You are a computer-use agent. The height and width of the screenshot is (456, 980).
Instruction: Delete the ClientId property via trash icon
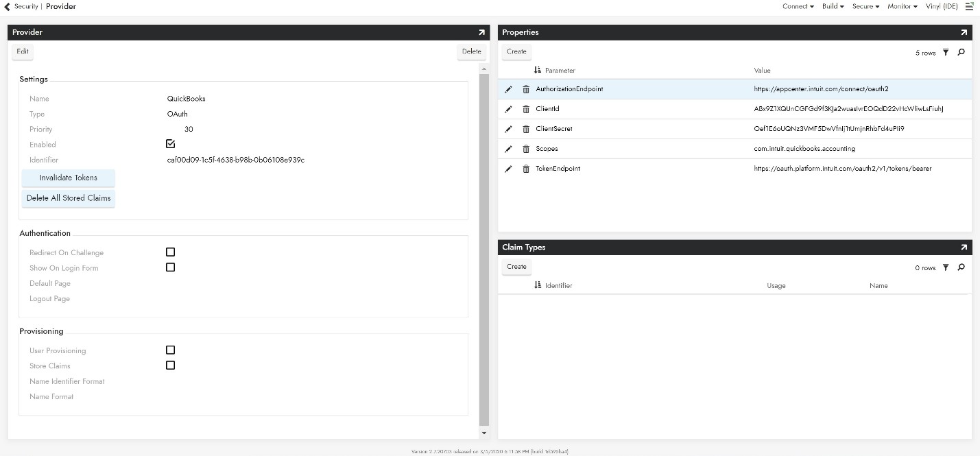[526, 109]
